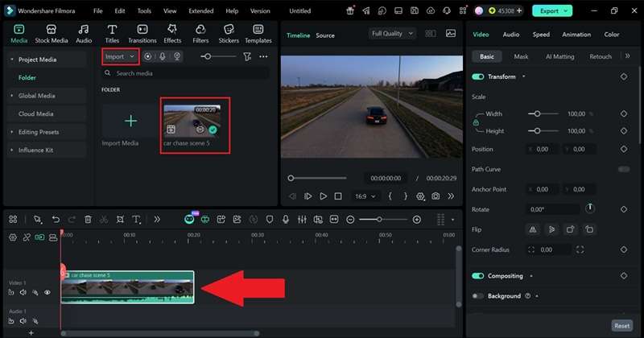This screenshot has height=338, width=644.
Task: Switch to the Speed tab
Action: click(541, 35)
